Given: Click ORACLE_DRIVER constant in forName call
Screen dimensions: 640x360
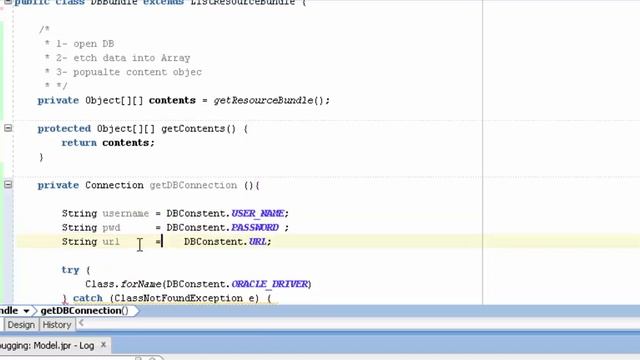Looking at the screenshot, I should (269, 284).
